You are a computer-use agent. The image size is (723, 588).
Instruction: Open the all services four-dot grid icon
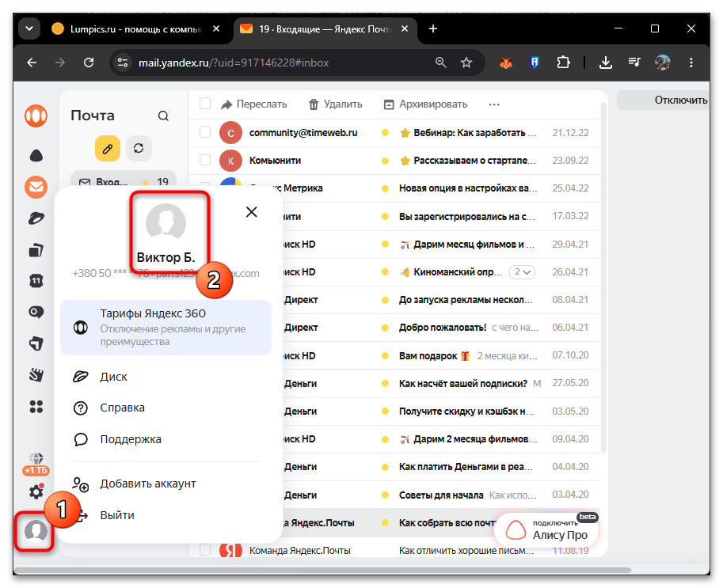(x=36, y=407)
